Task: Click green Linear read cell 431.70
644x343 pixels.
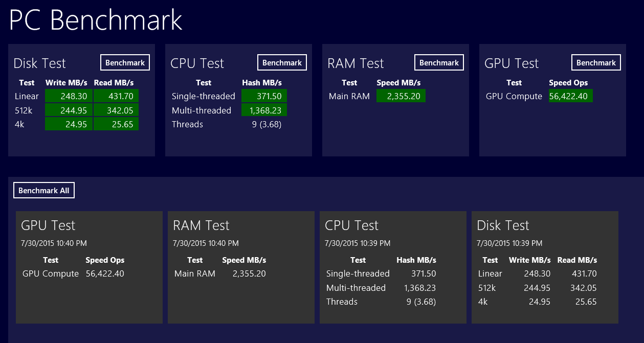Action: coord(116,96)
